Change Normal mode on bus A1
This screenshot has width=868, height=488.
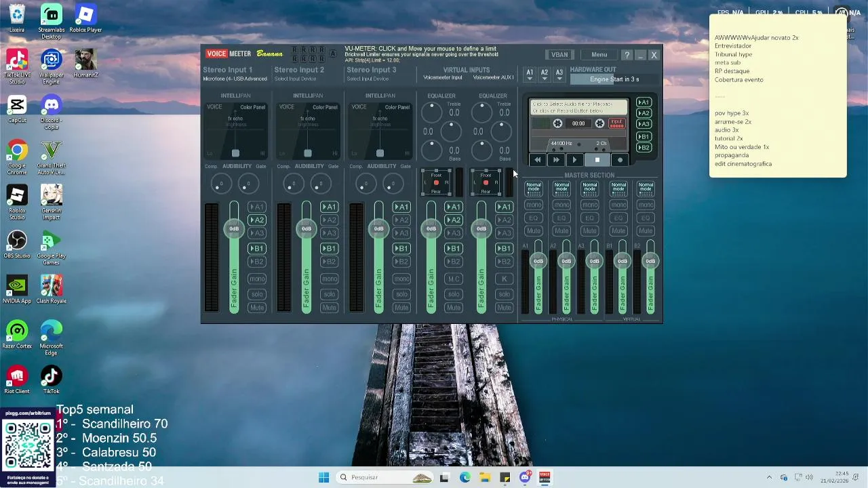pos(534,188)
